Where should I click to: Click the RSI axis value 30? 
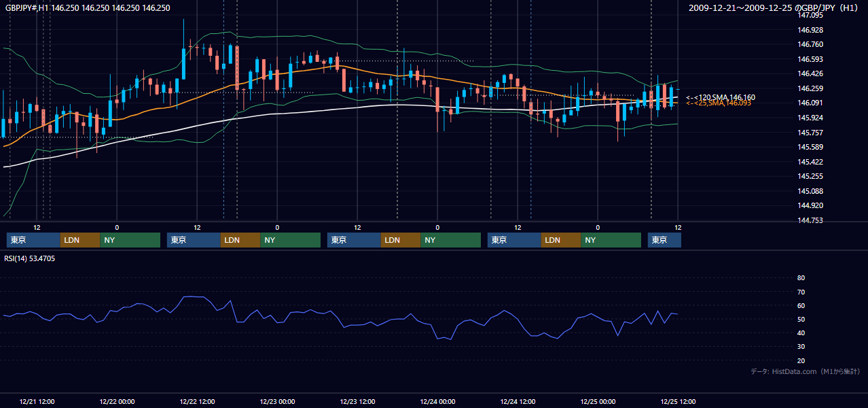click(801, 347)
